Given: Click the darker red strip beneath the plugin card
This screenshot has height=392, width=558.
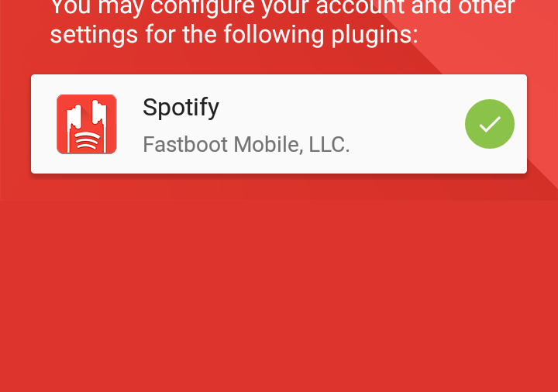Looking at the screenshot, I should [279, 187].
